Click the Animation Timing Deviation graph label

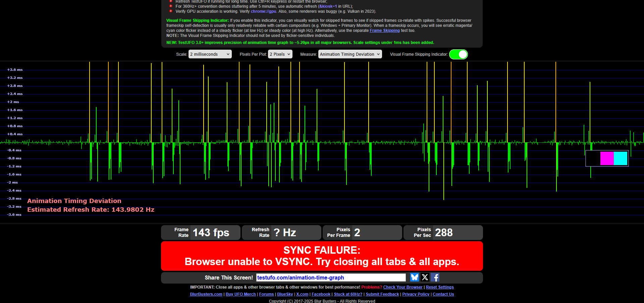coord(74,201)
